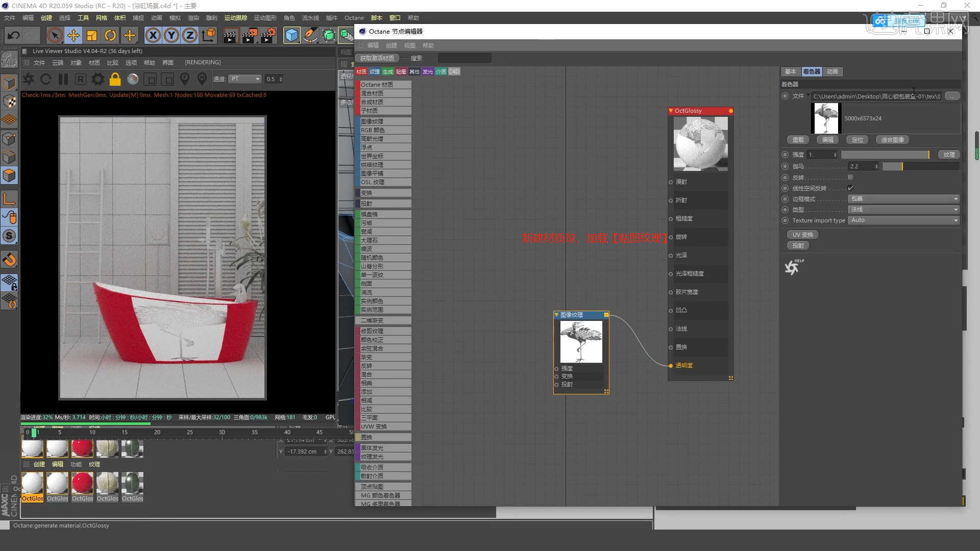Click the material picker M pin icon
This screenshot has height=551, width=980.
[202, 79]
